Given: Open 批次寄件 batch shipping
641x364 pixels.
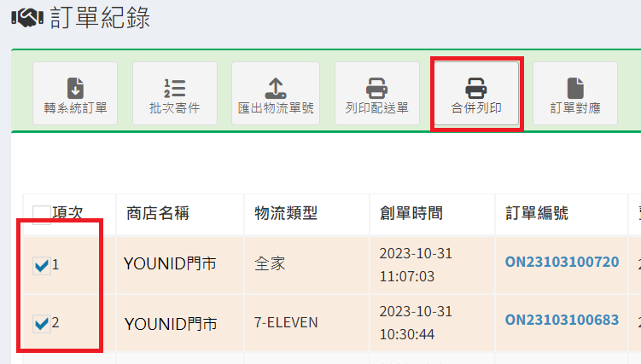Looking at the screenshot, I should (x=174, y=94).
